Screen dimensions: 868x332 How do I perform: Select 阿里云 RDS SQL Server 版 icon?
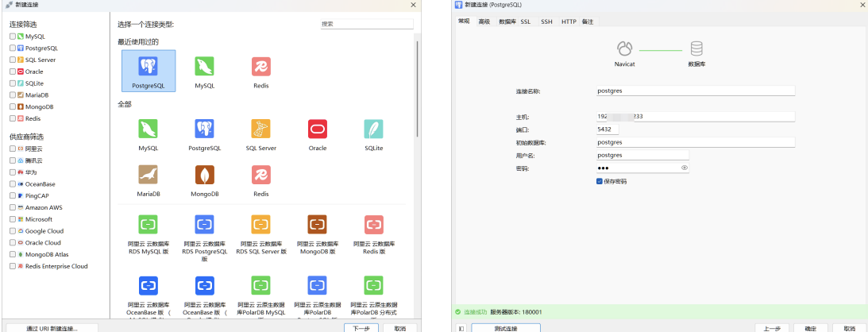260,224
